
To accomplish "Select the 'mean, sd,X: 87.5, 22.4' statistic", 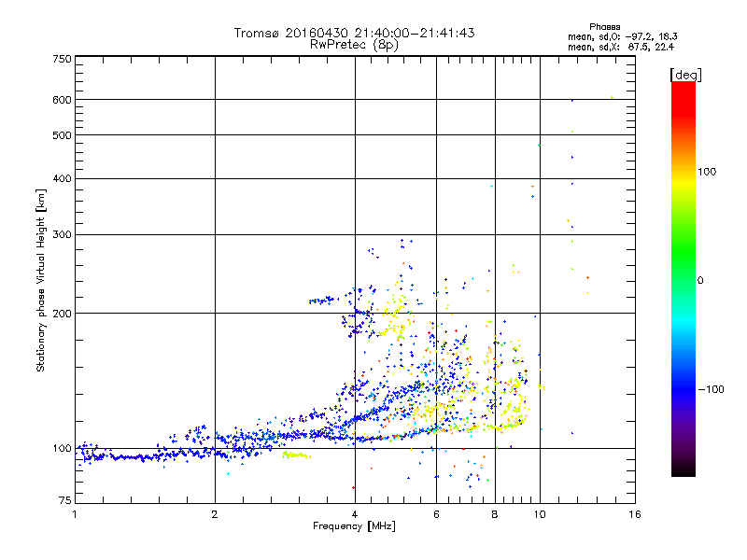I will (621, 47).
